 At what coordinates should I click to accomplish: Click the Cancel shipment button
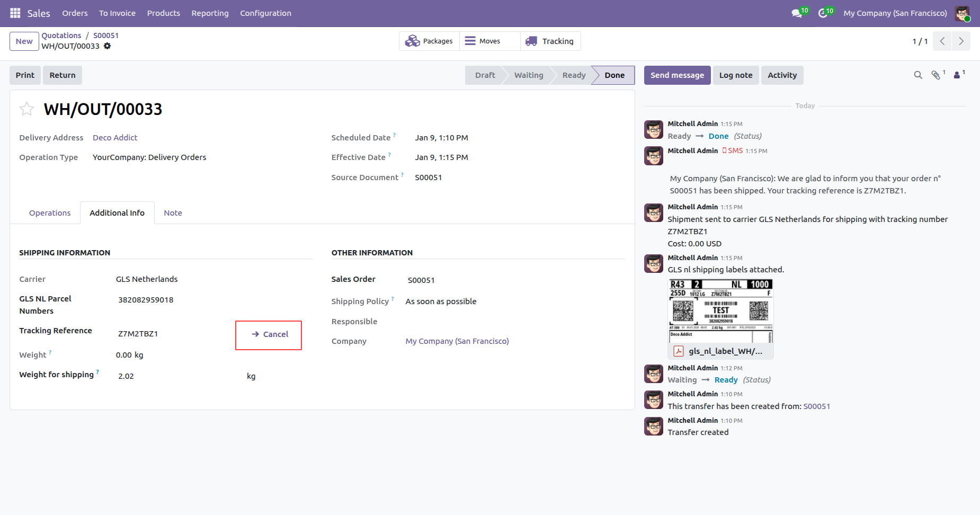coord(269,334)
